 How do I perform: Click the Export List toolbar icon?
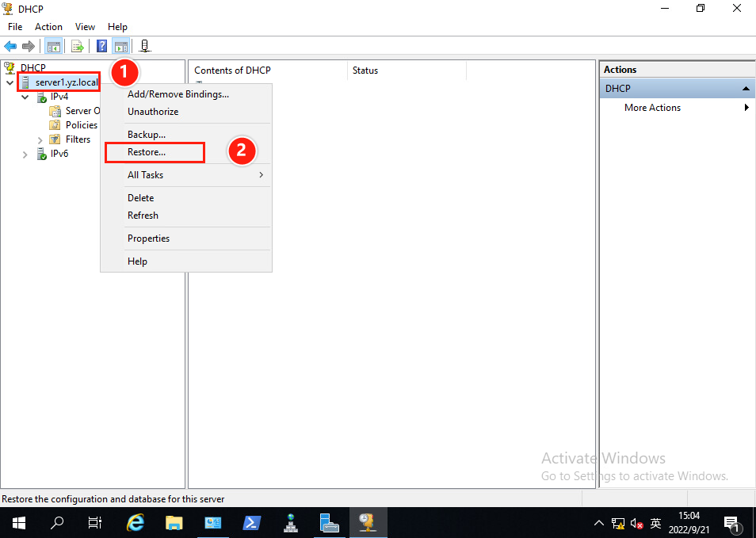pyautogui.click(x=78, y=46)
